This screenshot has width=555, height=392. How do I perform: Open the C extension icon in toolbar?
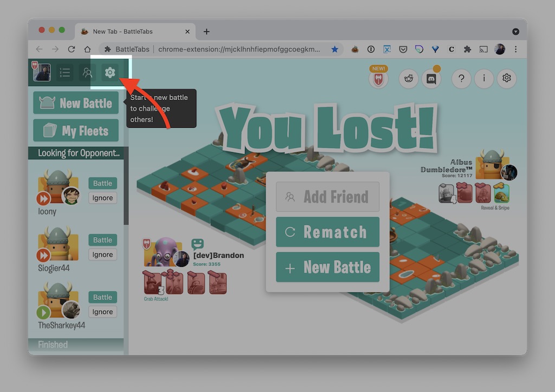click(x=451, y=49)
